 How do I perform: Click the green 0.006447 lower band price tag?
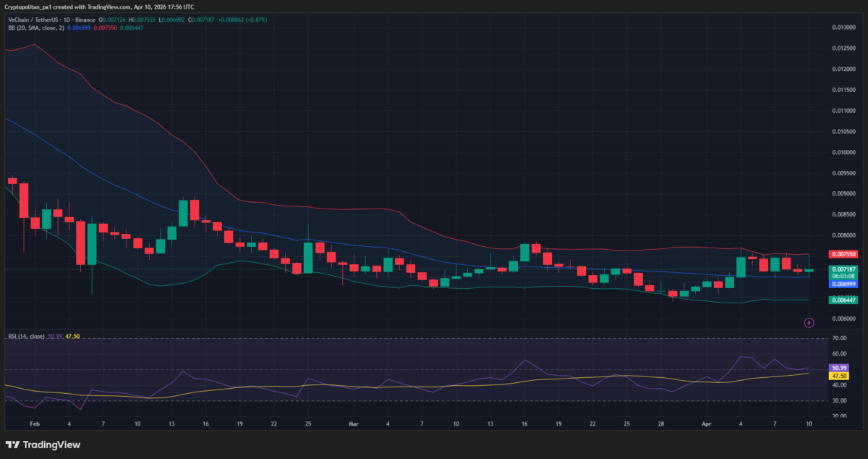point(843,300)
